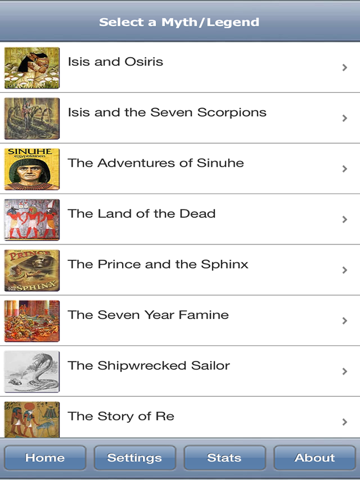The width and height of the screenshot is (360, 480).
Task: Select the Sinuhe portrait thumbnail
Action: [32, 169]
